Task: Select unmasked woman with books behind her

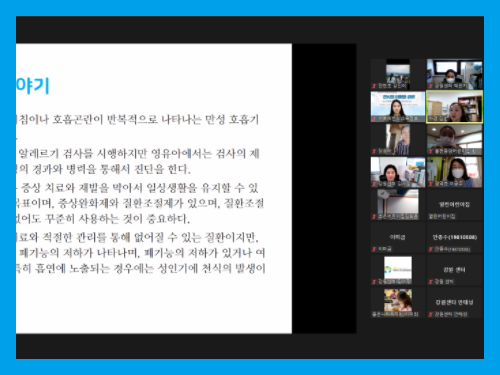Action: [398, 172]
